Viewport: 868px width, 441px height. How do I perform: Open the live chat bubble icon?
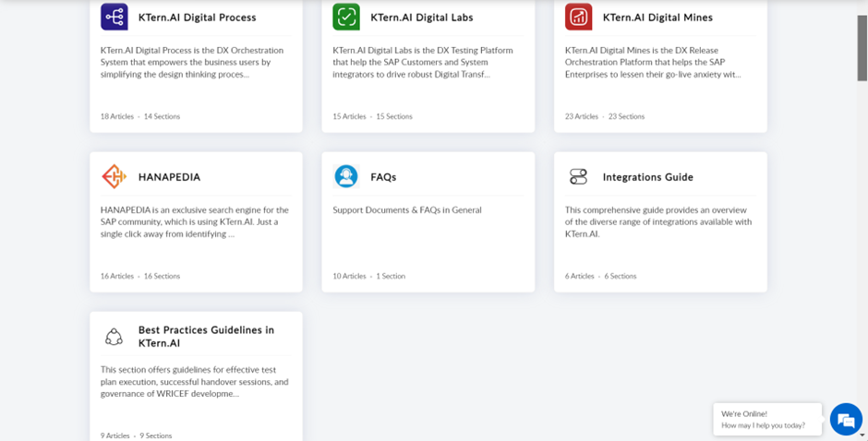click(x=846, y=420)
